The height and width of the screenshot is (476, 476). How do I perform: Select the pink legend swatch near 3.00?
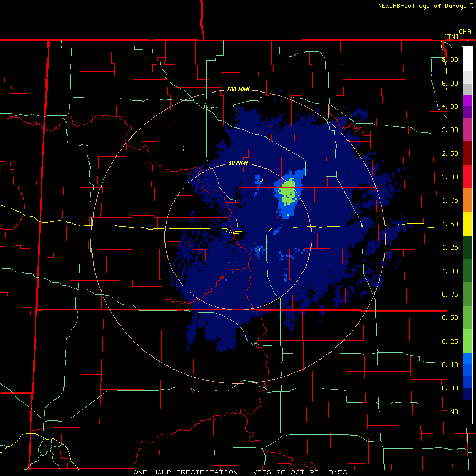(x=467, y=130)
